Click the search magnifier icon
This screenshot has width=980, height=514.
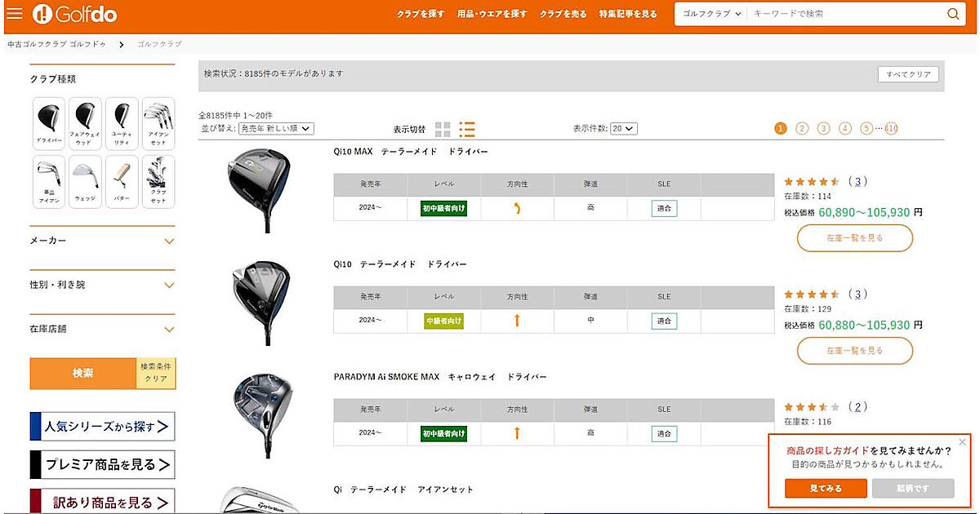coord(952,14)
